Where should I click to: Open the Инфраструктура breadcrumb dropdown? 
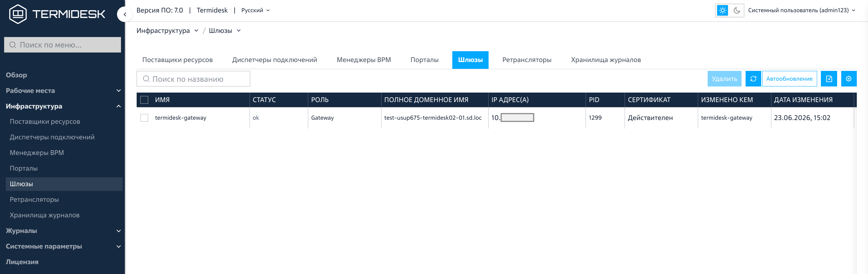pyautogui.click(x=167, y=31)
